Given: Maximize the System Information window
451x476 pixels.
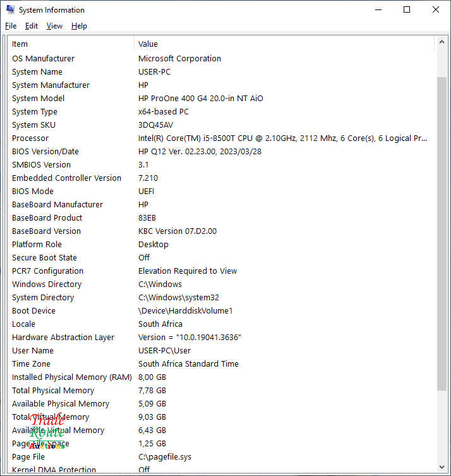Looking at the screenshot, I should (407, 9).
